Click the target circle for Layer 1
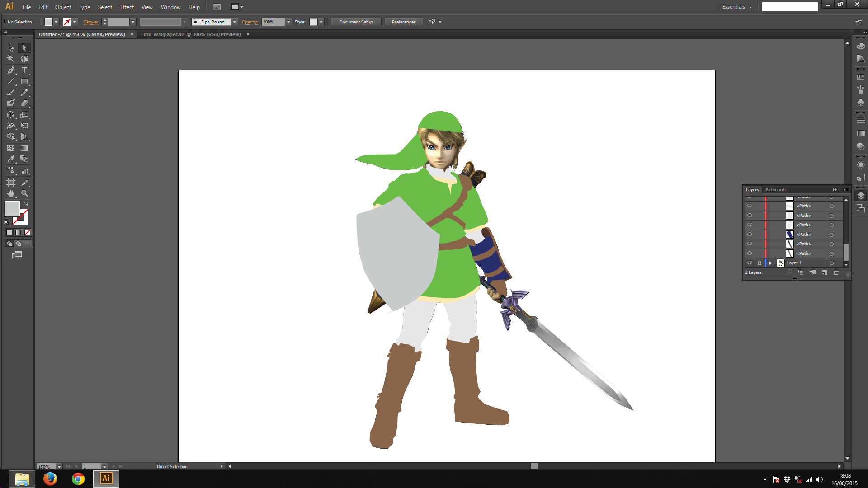This screenshot has height=488, width=868. coord(831,263)
